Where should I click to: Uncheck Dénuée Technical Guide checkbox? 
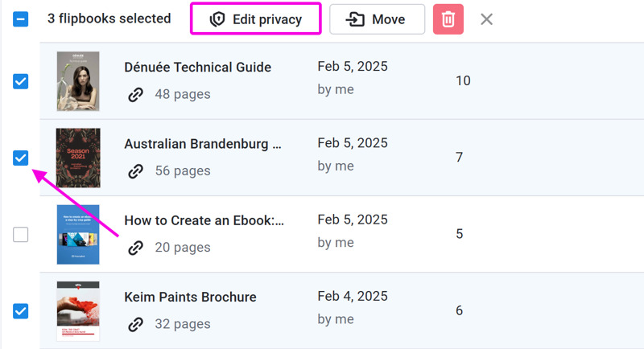(21, 81)
